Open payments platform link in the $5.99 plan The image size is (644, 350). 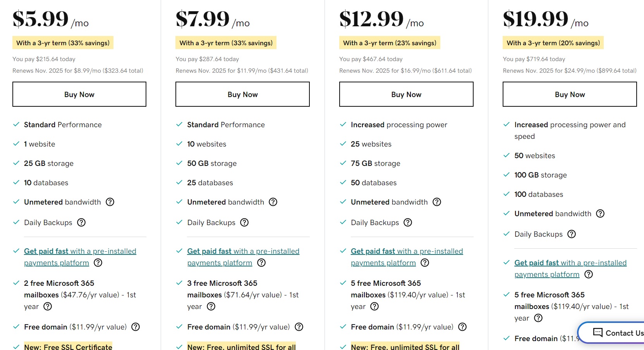tap(80, 257)
